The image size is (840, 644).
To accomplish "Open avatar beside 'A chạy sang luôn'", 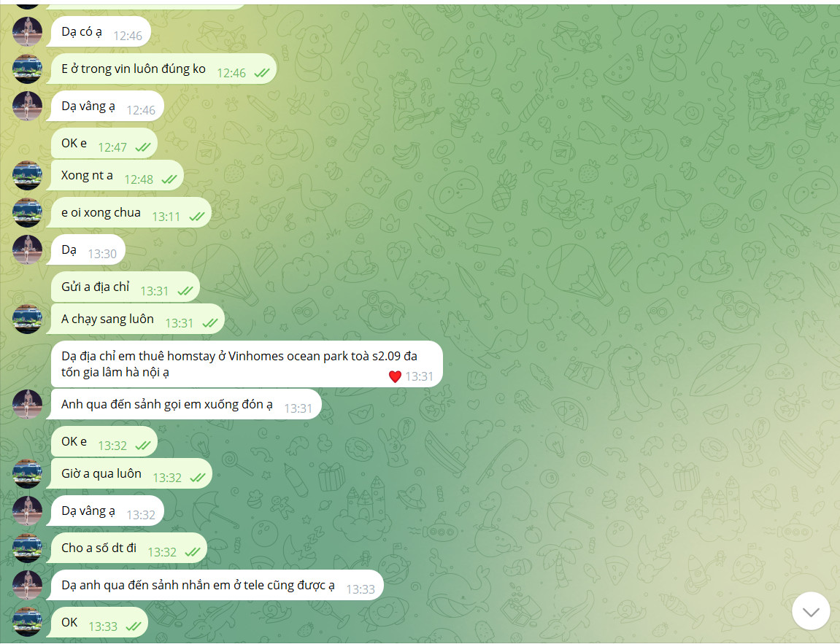I will click(x=27, y=319).
